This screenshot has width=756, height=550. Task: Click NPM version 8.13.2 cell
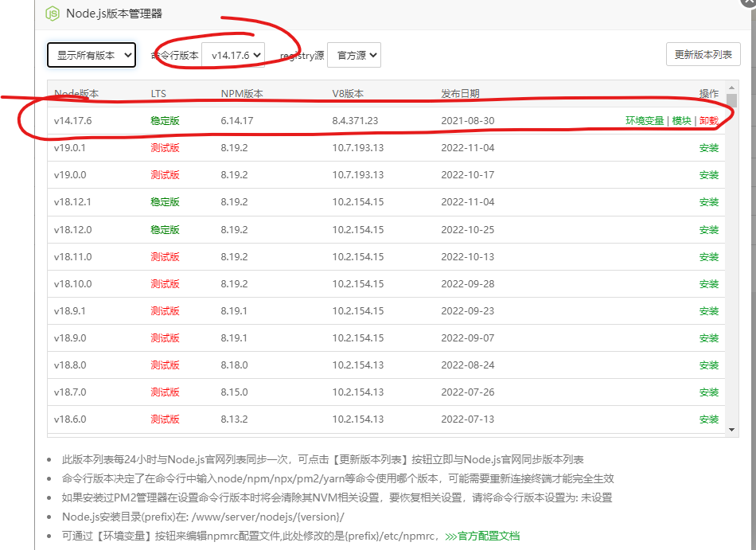[234, 419]
